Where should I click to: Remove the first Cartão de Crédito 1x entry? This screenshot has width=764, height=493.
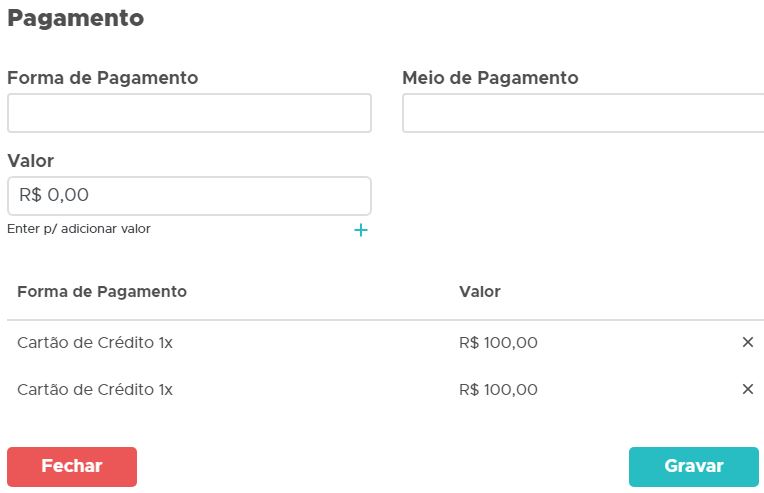tap(748, 342)
